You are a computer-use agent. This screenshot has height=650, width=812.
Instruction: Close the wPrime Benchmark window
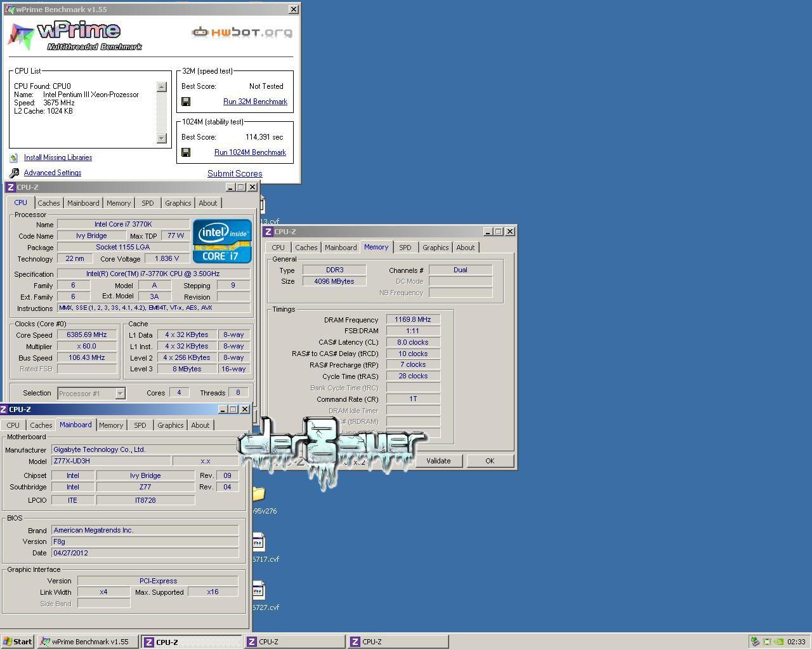click(x=293, y=10)
